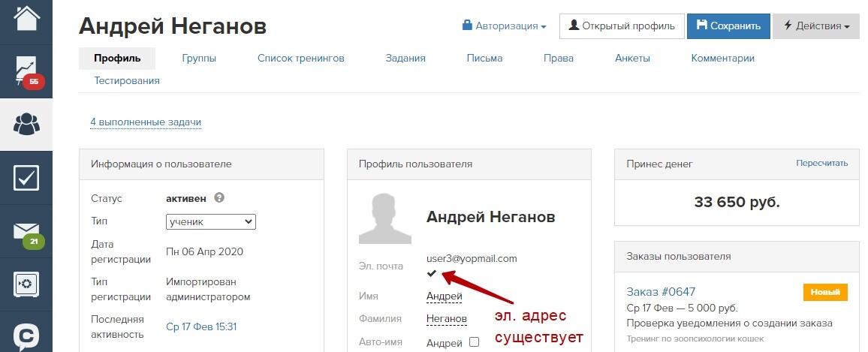Click Импортирован администратором text

(208, 290)
